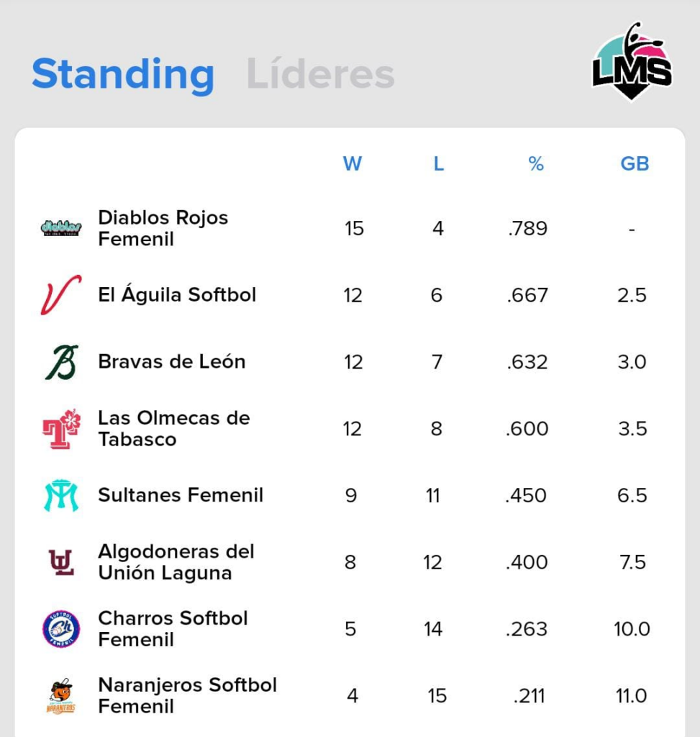Switch to the Líderes tab
The height and width of the screenshot is (737, 700).
321,74
